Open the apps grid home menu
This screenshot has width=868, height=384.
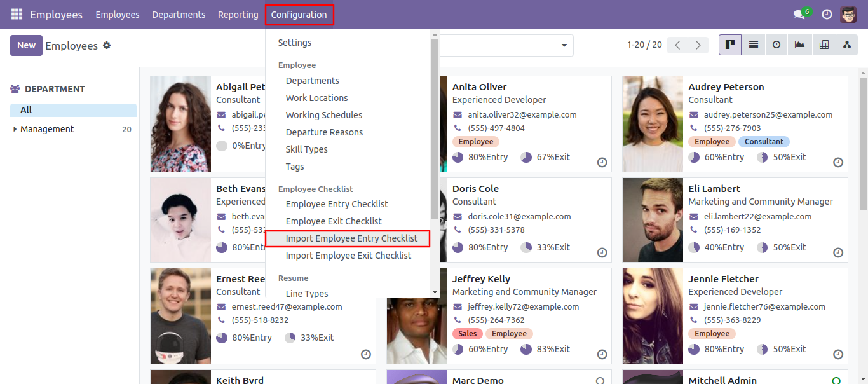tap(17, 14)
